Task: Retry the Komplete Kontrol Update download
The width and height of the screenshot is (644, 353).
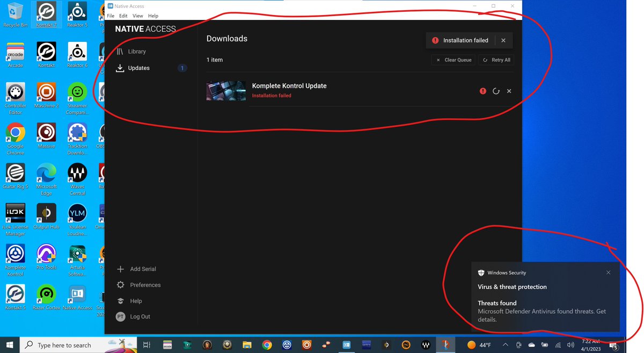Action: point(496,91)
